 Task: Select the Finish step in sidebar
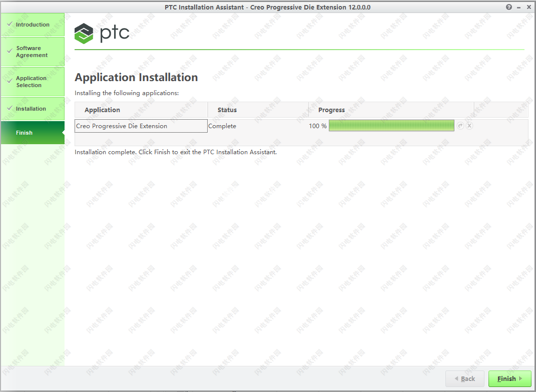(33, 133)
